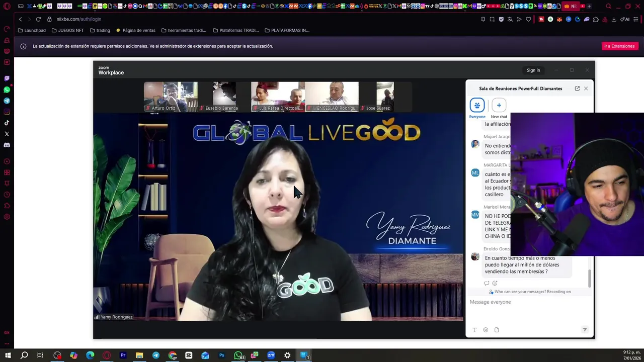Open PLATAFORMAS IN... bookmark folder
644x362 pixels.
[287, 30]
